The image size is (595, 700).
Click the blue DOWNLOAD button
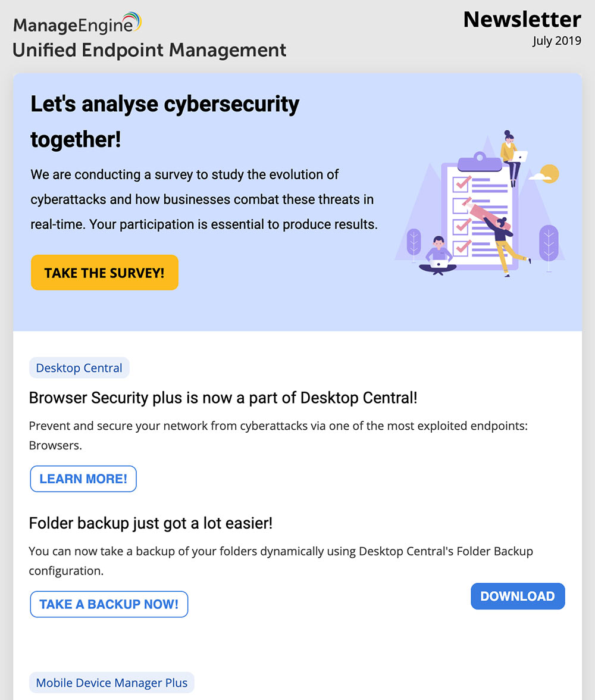pyautogui.click(x=518, y=596)
